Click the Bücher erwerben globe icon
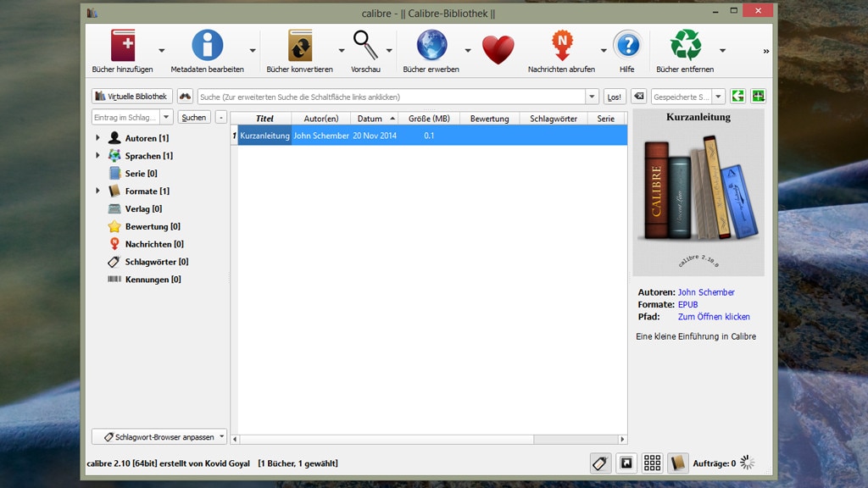Screen dimensions: 868x488 click(x=431, y=45)
